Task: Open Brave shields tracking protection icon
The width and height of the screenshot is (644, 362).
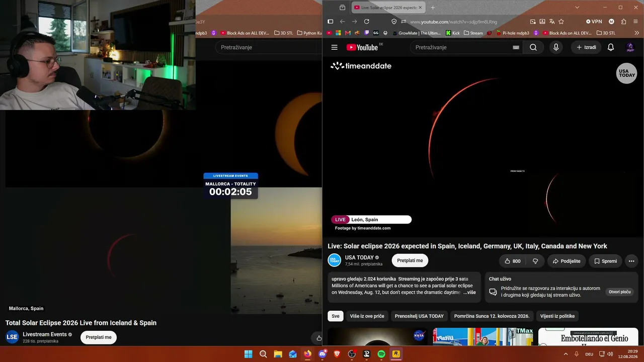Action: [x=394, y=22]
